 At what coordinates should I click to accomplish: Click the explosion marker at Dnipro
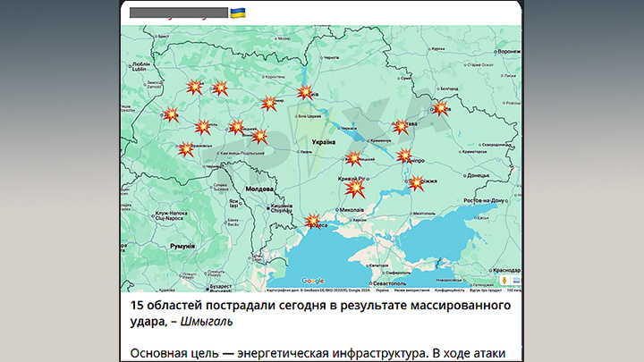click(404, 156)
